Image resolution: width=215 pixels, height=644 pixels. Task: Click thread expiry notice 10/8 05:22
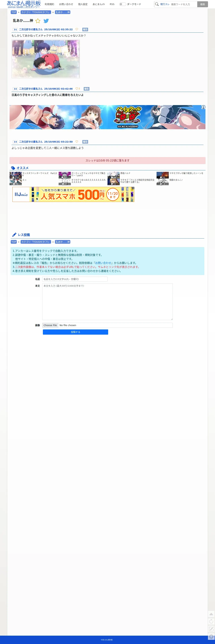[x=107, y=160]
